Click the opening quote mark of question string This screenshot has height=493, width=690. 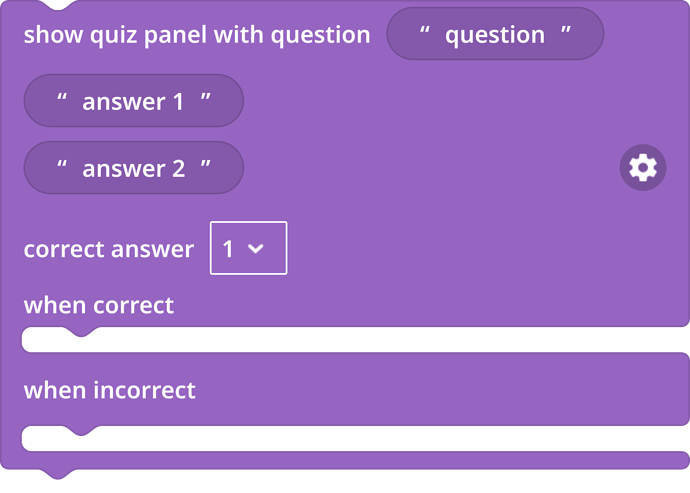(x=424, y=30)
